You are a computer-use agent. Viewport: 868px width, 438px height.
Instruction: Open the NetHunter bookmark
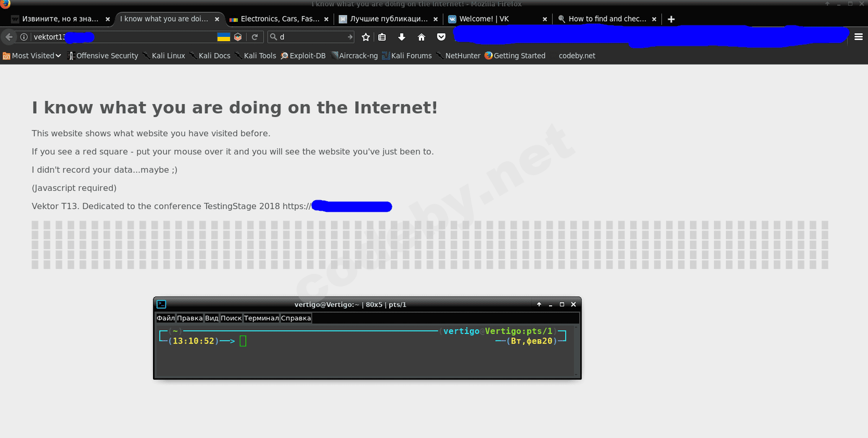pos(458,56)
